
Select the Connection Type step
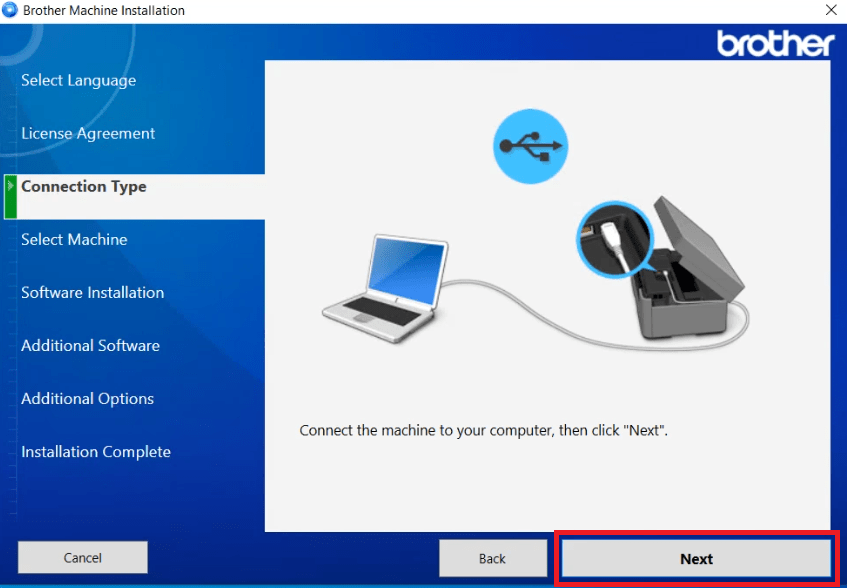pos(134,197)
